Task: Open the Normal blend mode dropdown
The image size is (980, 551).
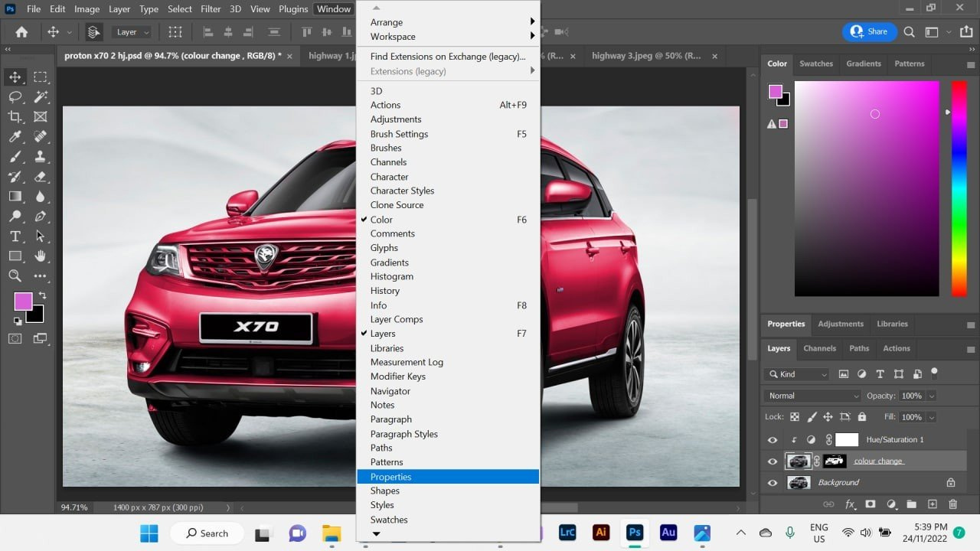Action: point(812,396)
